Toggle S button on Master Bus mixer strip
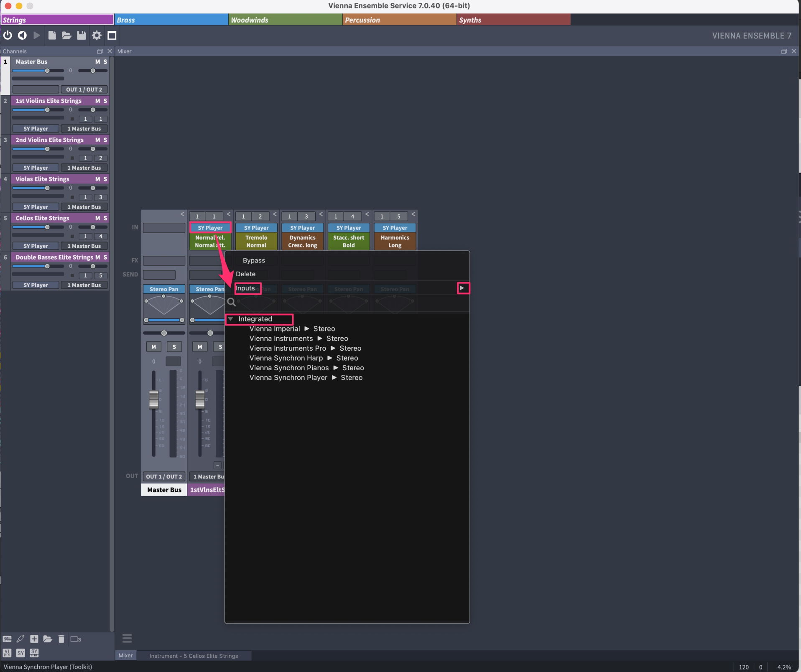This screenshot has height=672, width=801. point(174,347)
